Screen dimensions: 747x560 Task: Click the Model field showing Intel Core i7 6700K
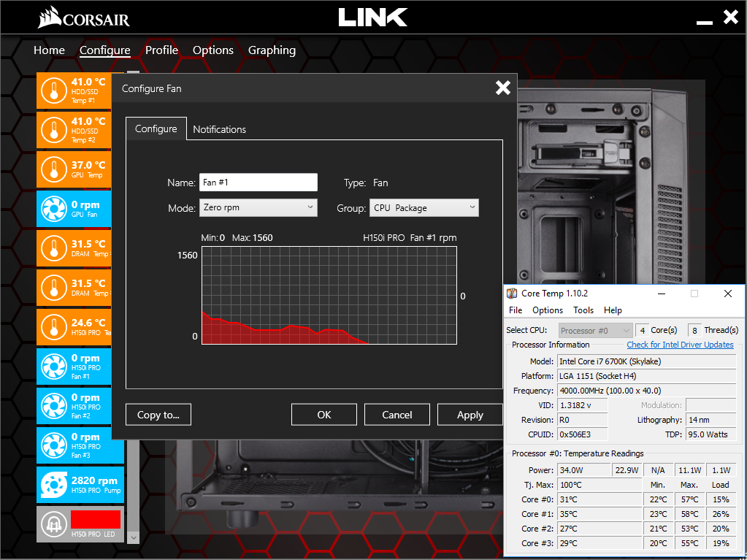[x=646, y=361]
